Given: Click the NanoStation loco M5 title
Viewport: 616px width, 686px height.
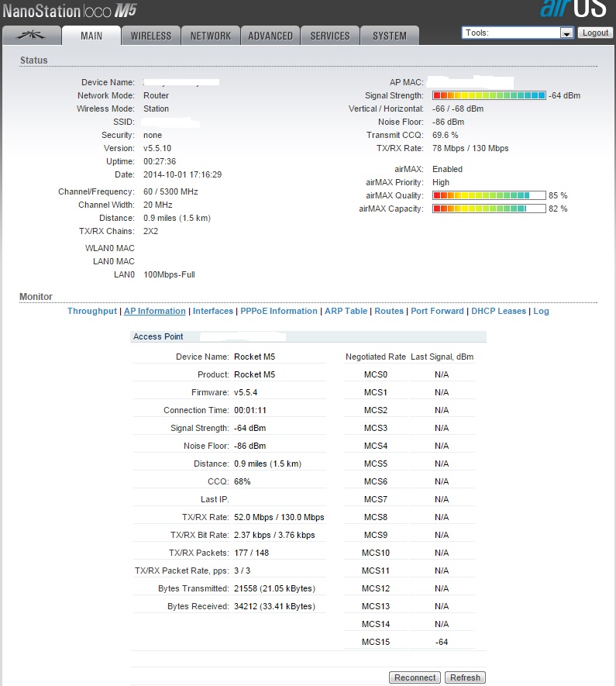Looking at the screenshot, I should pyautogui.click(x=70, y=11).
